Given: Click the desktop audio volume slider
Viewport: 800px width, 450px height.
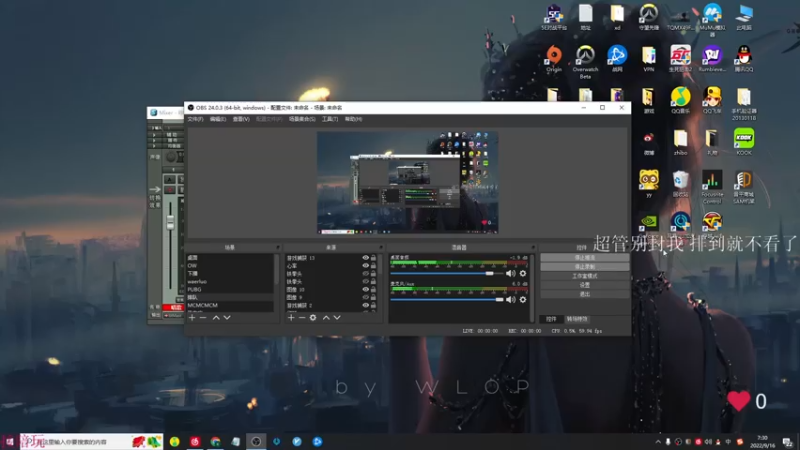Looking at the screenshot, I should click(447, 273).
